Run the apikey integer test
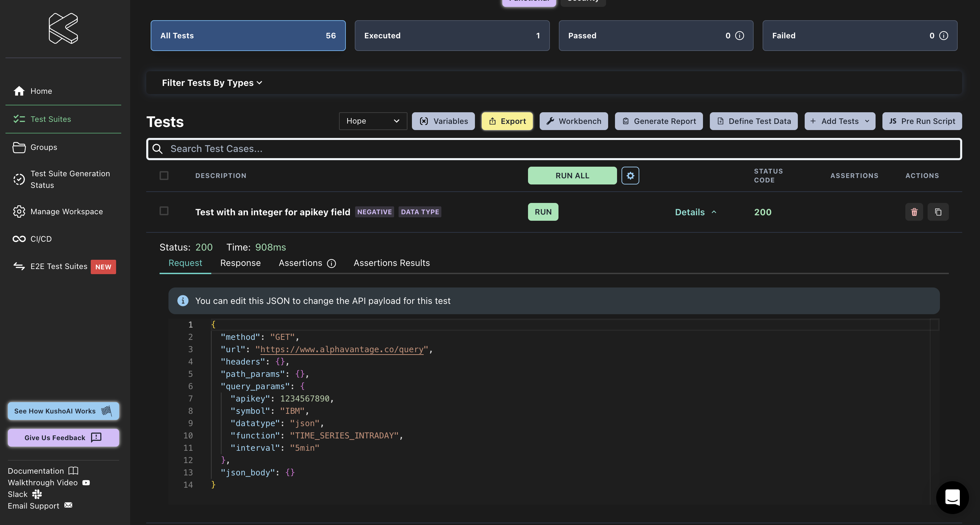The width and height of the screenshot is (980, 525). (543, 212)
